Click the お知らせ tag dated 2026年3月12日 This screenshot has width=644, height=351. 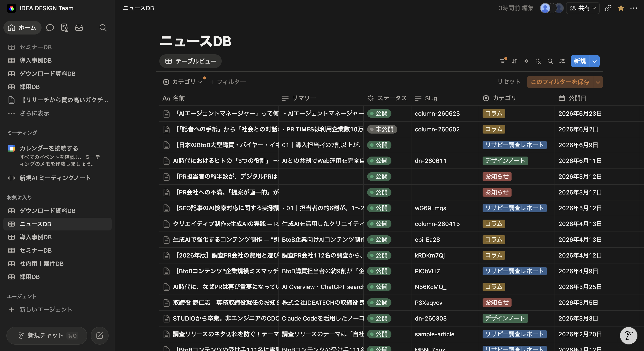[497, 177]
